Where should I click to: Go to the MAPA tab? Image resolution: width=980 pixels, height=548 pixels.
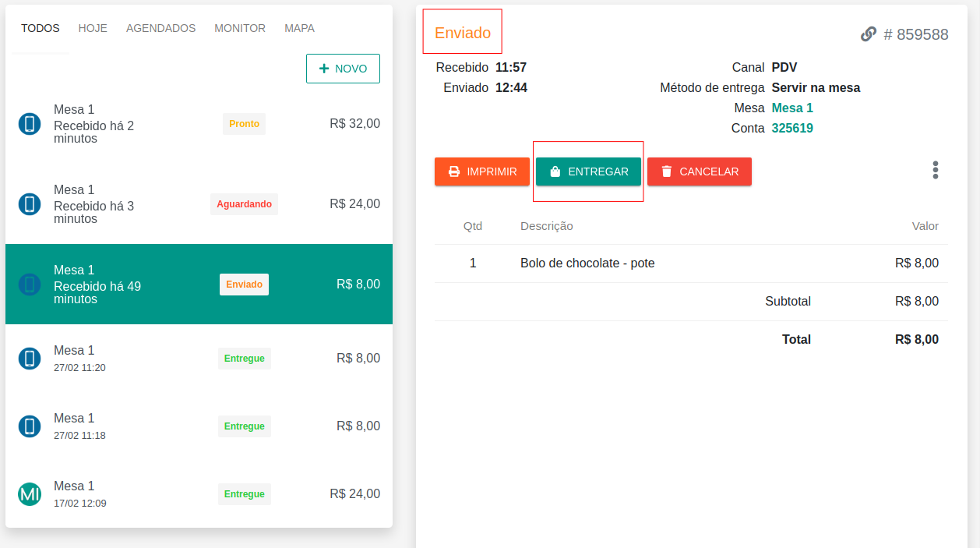coord(299,28)
